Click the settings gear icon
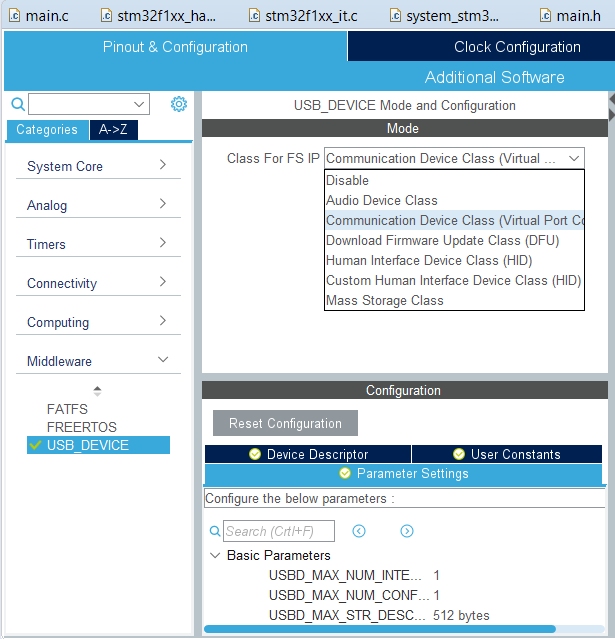615x639 pixels. [x=179, y=104]
